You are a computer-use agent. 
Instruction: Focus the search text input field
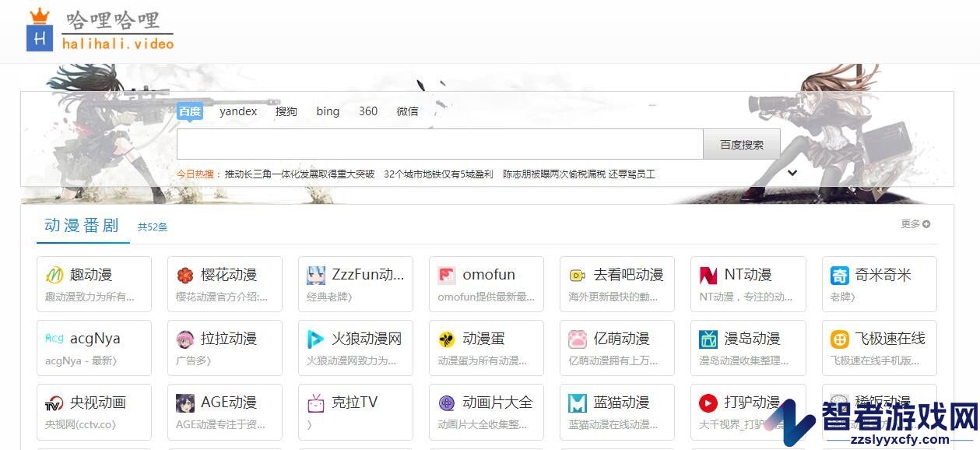click(x=440, y=144)
